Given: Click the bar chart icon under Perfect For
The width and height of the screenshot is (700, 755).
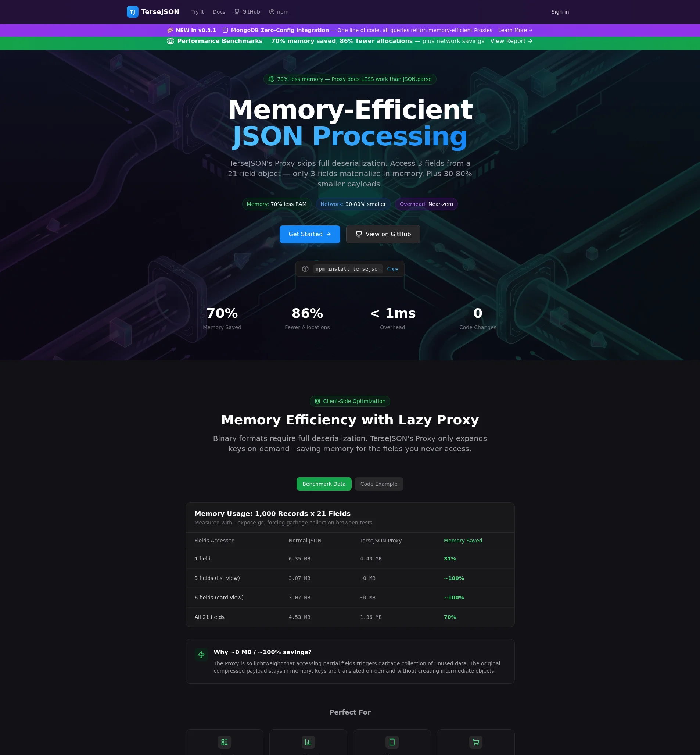Looking at the screenshot, I should pos(308,742).
